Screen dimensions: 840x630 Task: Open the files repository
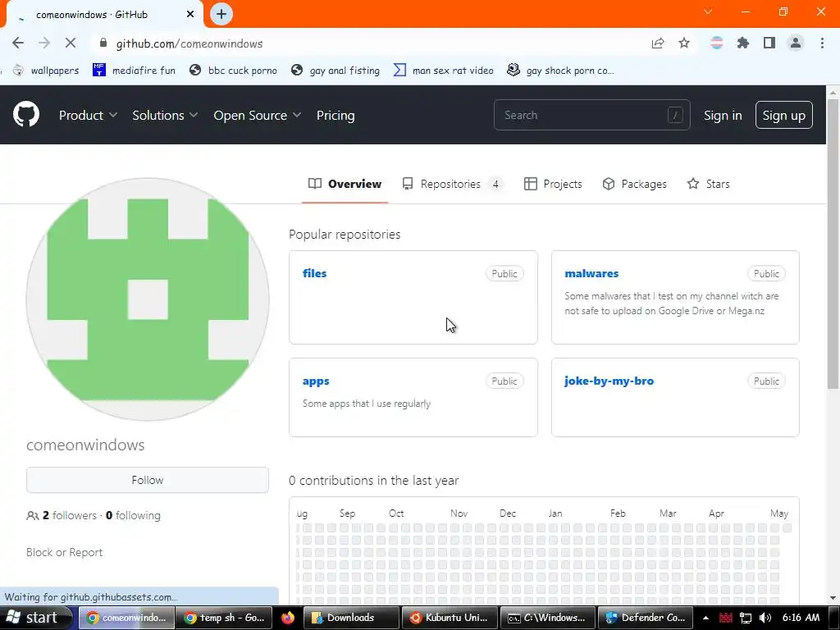pyautogui.click(x=314, y=273)
